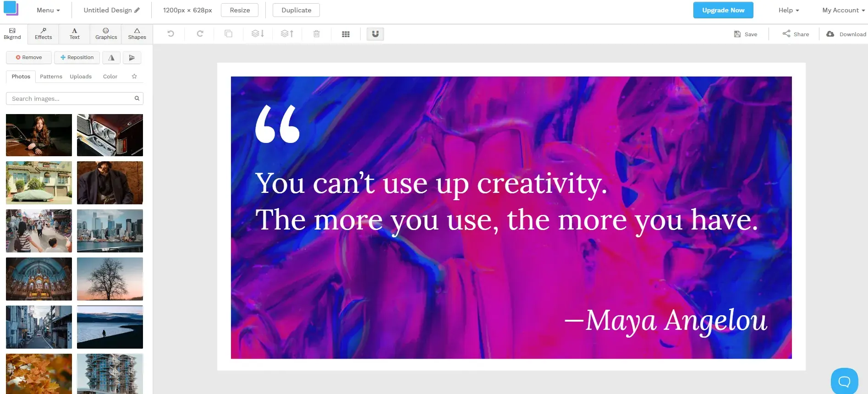868x394 pixels.
Task: Switch to the Patterns tab
Action: [51, 77]
